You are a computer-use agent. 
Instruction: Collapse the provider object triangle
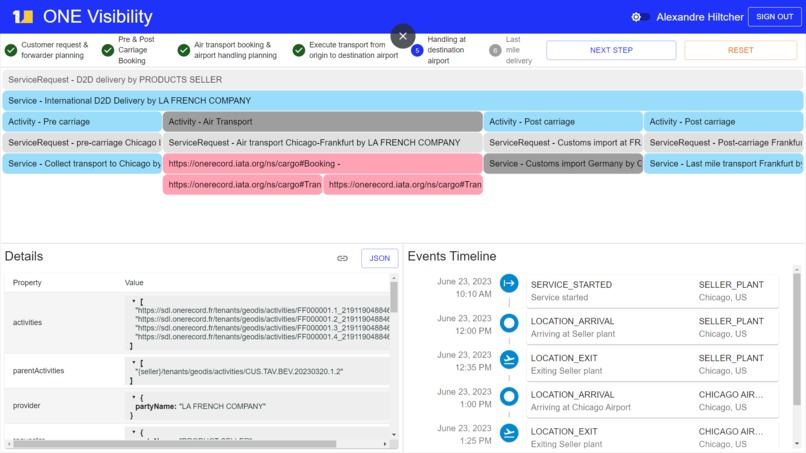coord(134,397)
